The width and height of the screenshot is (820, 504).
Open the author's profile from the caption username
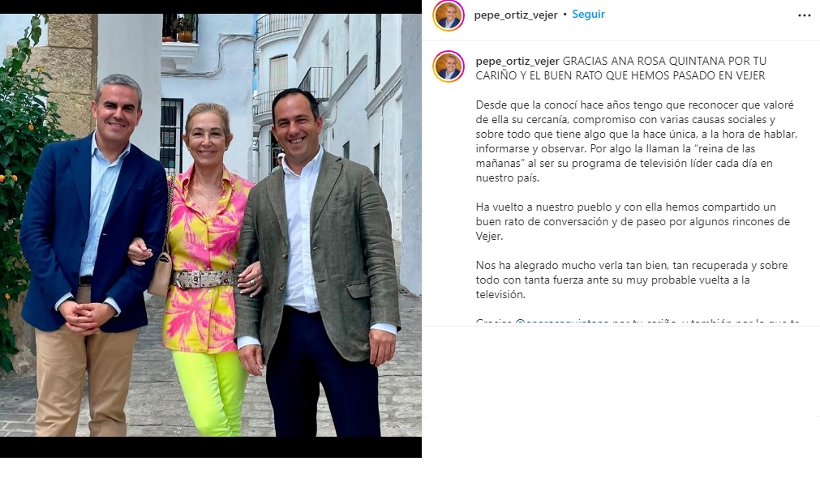(517, 61)
